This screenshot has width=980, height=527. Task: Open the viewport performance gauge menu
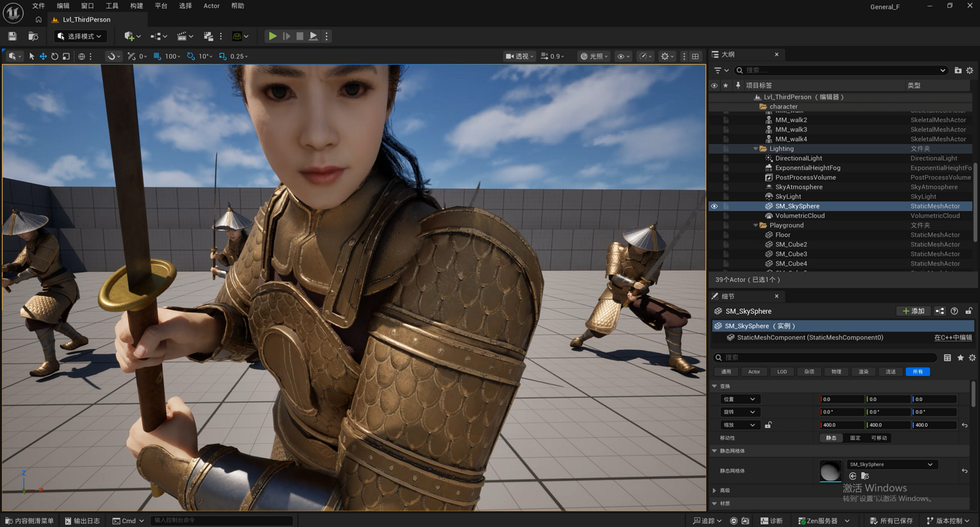pyautogui.click(x=645, y=56)
